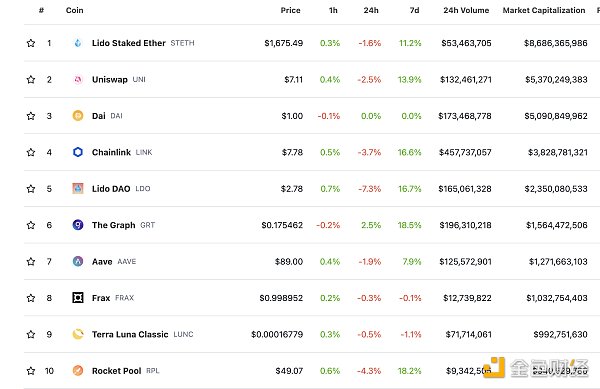Image resolution: width=600 pixels, height=389 pixels.
Task: Sort by 24h Volume column header
Action: [466, 10]
